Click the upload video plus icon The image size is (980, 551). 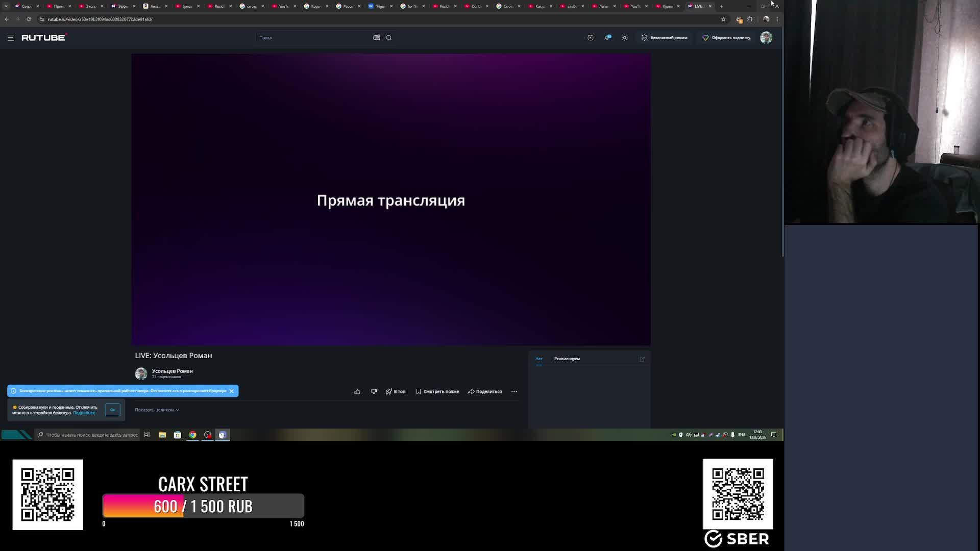tap(590, 37)
